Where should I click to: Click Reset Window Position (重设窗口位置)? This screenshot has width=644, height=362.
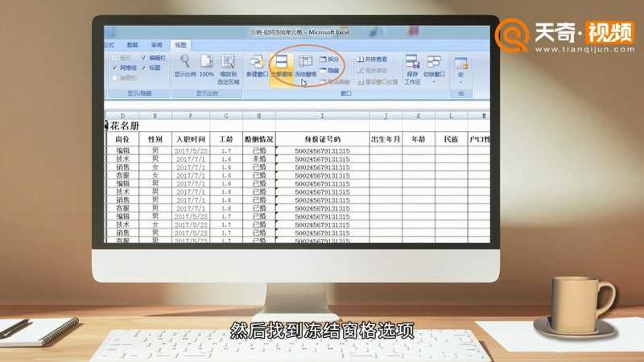tap(377, 82)
